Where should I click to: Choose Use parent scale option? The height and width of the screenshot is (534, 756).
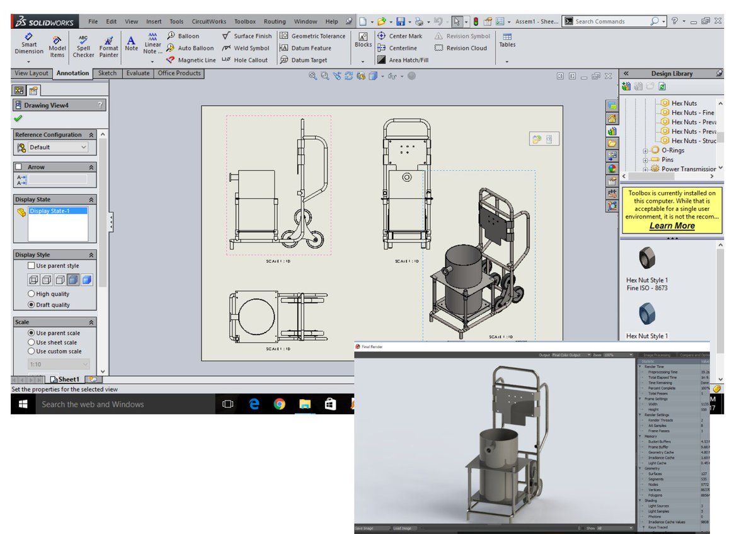pos(31,333)
